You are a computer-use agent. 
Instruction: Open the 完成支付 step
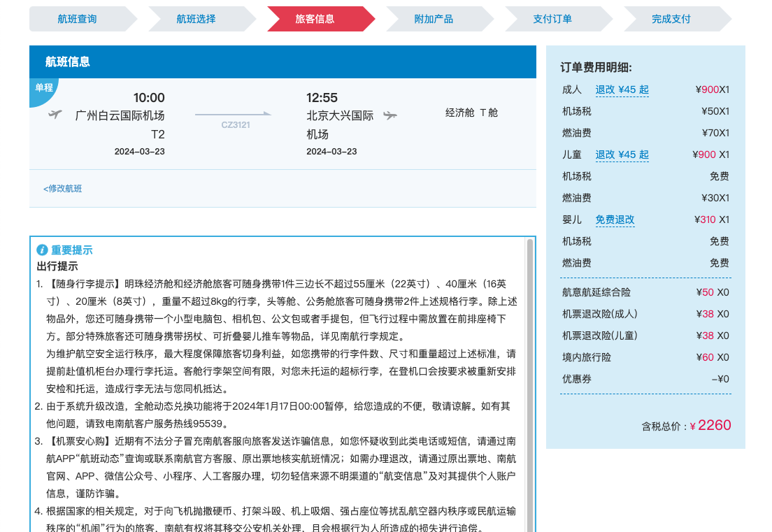[671, 19]
